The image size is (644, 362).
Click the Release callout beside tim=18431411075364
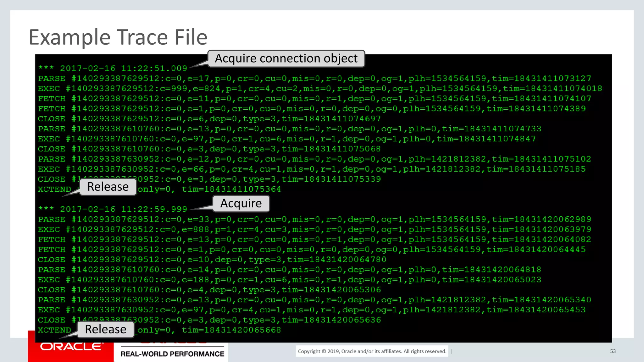click(x=108, y=187)
